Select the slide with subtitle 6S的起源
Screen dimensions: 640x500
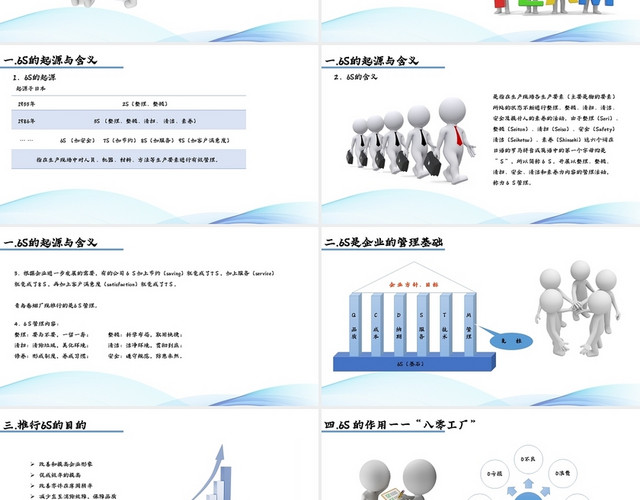159,135
